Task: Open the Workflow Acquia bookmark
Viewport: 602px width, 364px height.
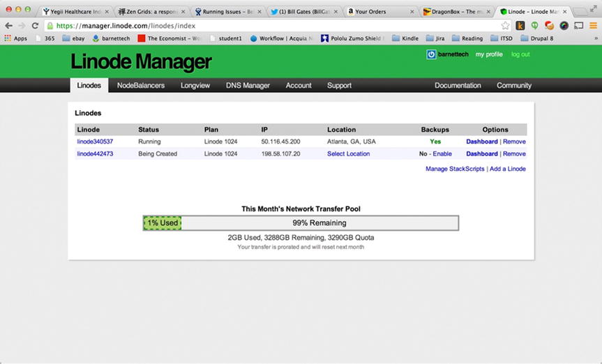Action: pos(281,38)
